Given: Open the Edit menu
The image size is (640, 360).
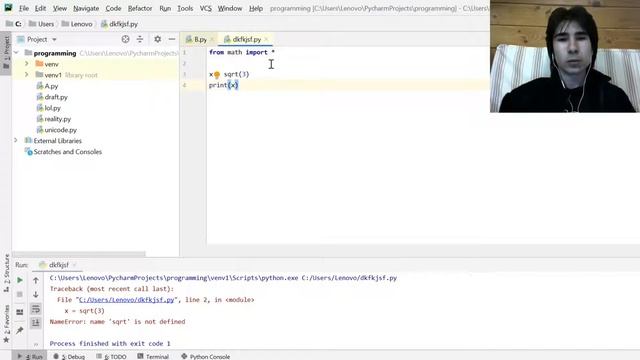Looking at the screenshot, I should click(40, 8).
